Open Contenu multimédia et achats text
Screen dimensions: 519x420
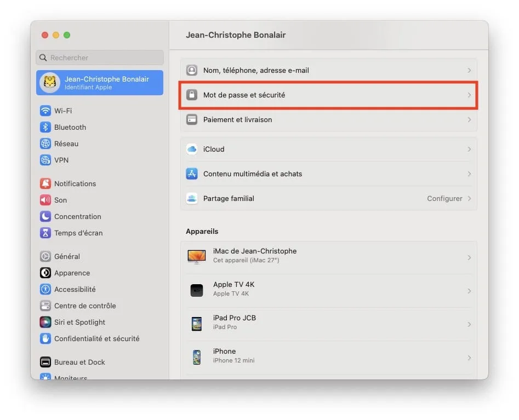coord(253,174)
